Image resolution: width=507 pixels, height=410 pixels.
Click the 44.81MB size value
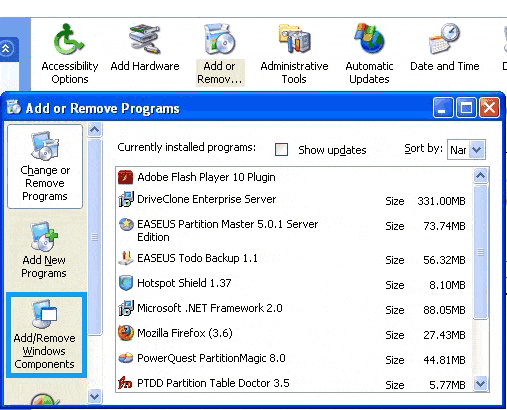444,360
